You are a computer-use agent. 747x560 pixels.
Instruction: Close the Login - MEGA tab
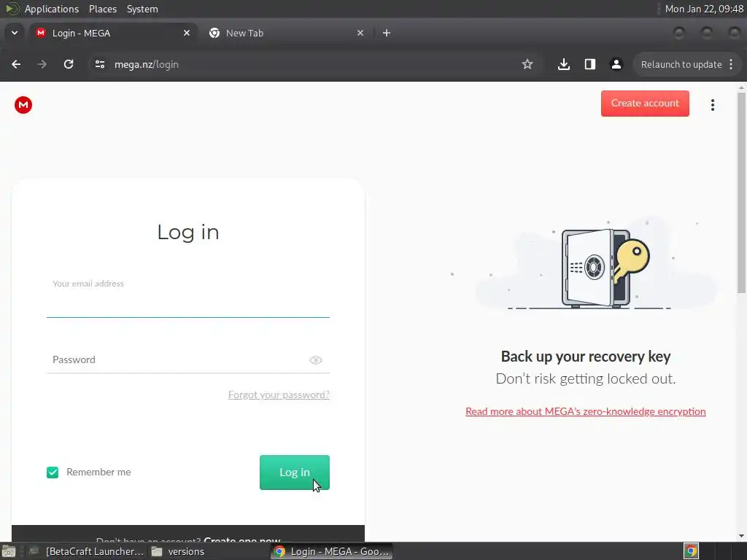click(x=187, y=33)
